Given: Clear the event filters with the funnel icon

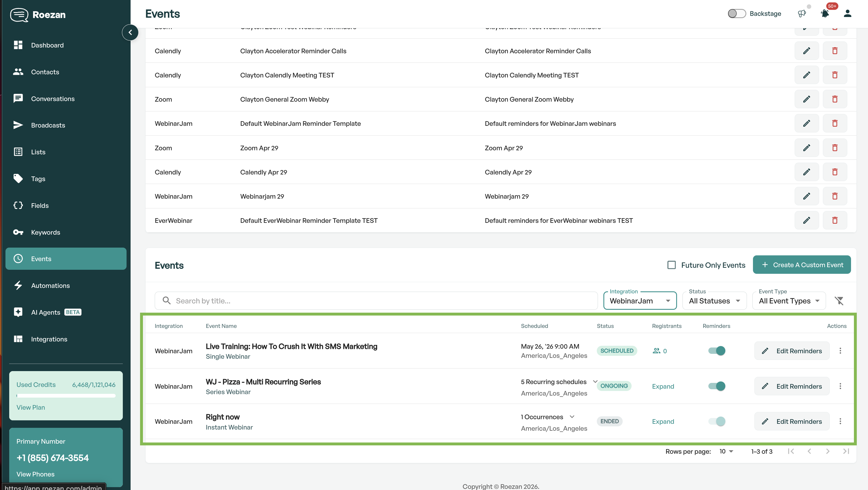Looking at the screenshot, I should 839,301.
